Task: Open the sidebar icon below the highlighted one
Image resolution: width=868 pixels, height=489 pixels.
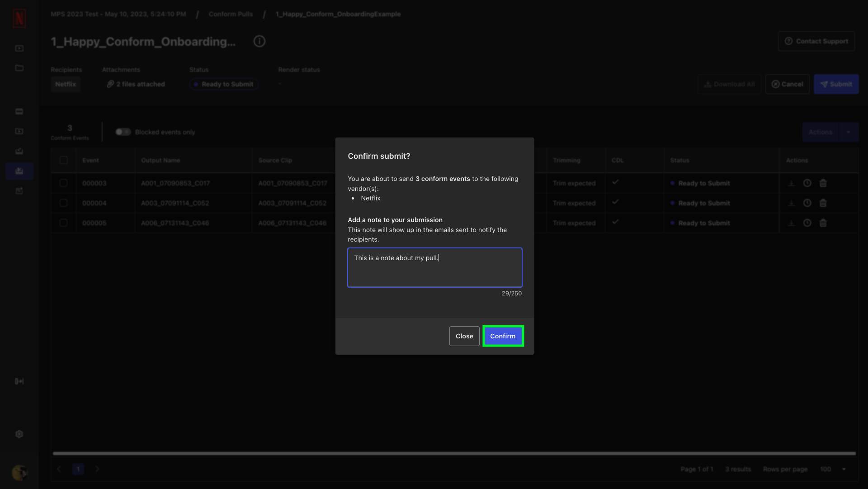Action: (19, 191)
